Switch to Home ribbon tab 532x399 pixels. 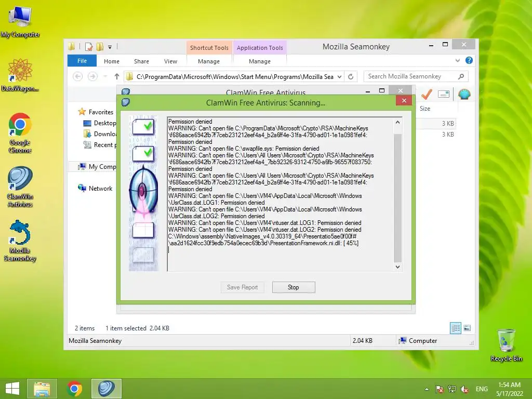(x=112, y=61)
